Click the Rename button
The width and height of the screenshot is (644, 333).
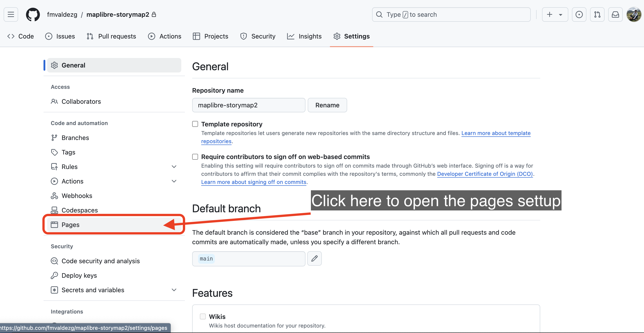(327, 105)
